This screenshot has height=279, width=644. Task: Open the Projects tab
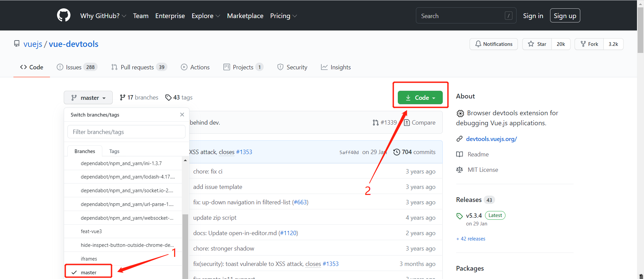pyautogui.click(x=243, y=67)
